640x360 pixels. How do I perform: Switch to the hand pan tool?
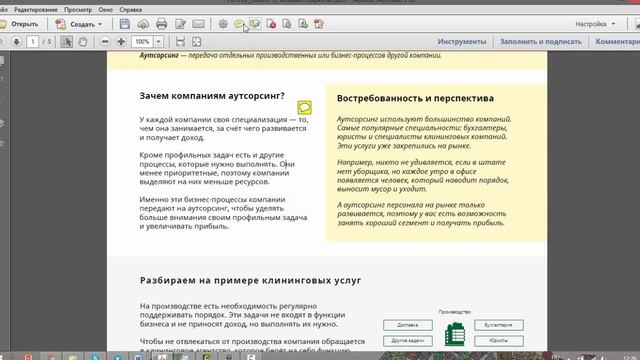coord(82,42)
